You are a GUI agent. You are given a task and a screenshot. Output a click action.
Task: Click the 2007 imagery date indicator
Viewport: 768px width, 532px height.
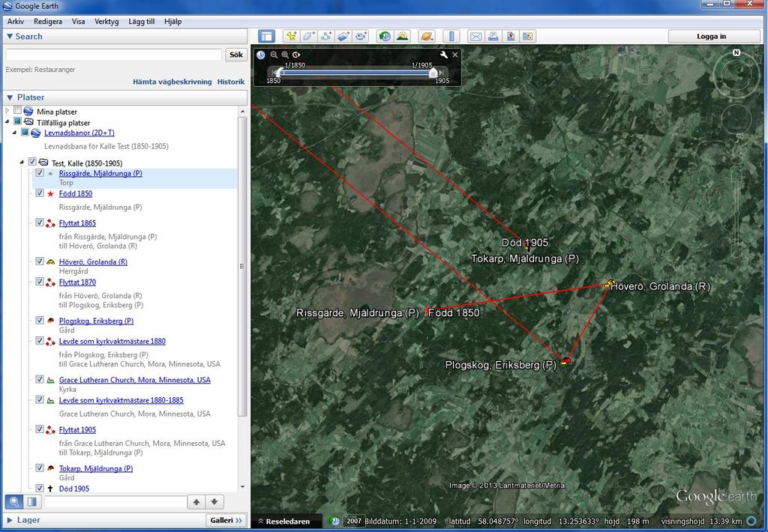[x=354, y=522]
